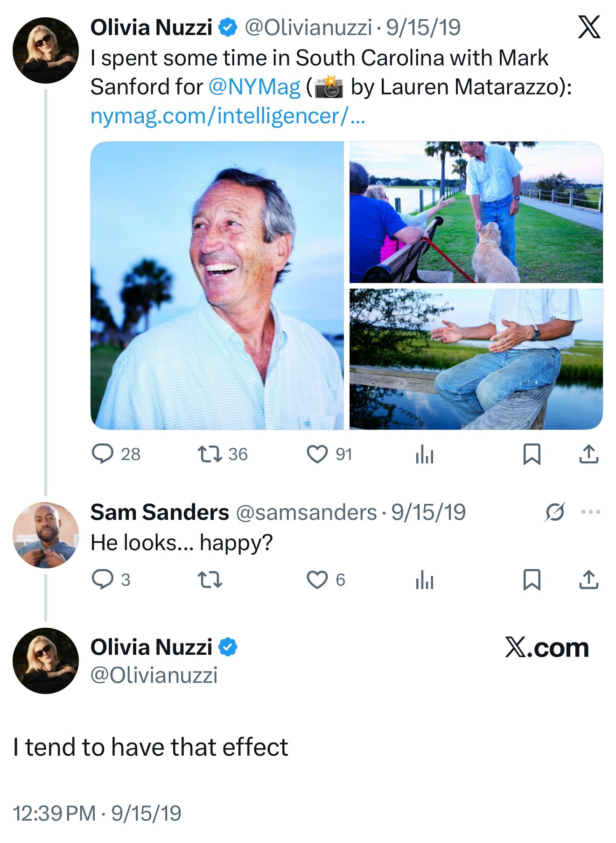View analytics on Olivia Nuzzi's tweet
Image resolution: width=616 pixels, height=843 pixels.
(425, 453)
